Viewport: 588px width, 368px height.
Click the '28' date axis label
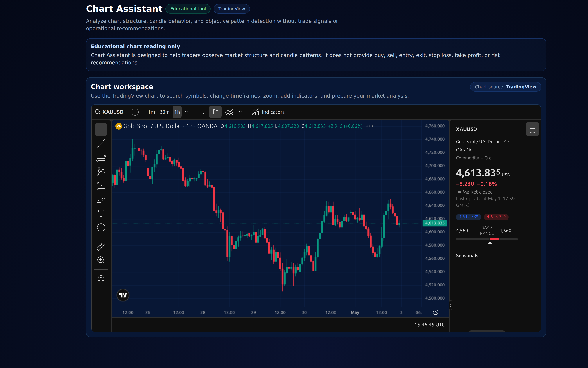click(x=203, y=312)
